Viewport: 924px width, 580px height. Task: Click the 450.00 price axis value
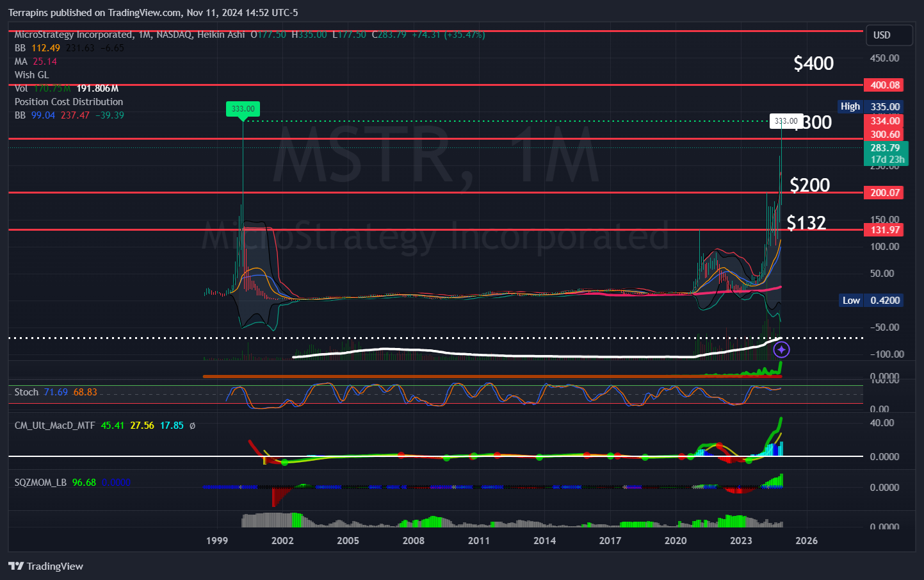pyautogui.click(x=884, y=58)
